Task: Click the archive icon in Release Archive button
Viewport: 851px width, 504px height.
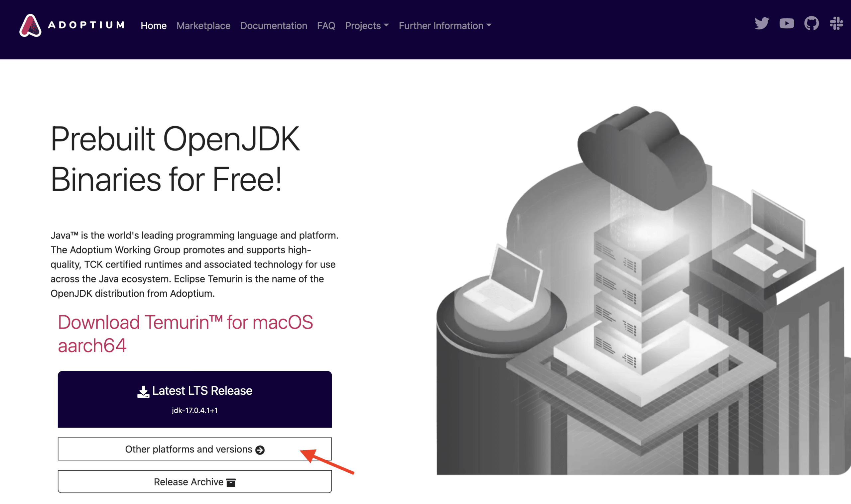Action: click(231, 482)
